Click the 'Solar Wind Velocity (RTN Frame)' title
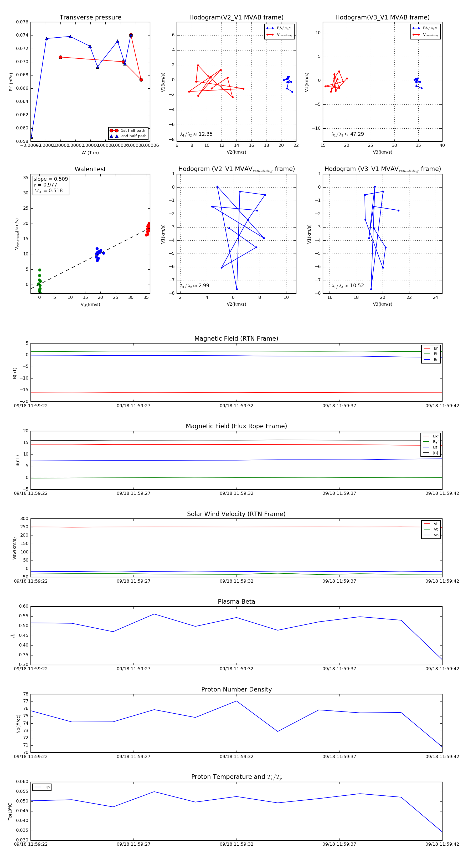The width and height of the screenshot is (473, 868). point(236,514)
